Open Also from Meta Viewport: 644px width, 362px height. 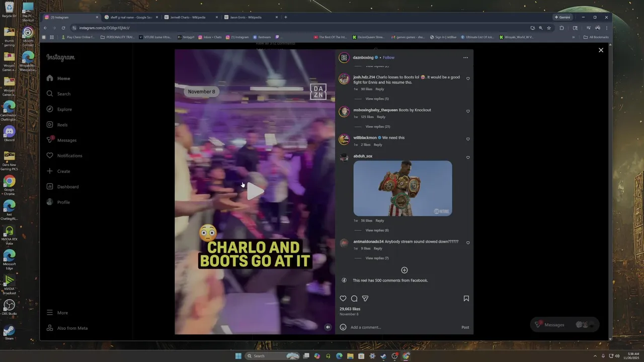(67, 328)
